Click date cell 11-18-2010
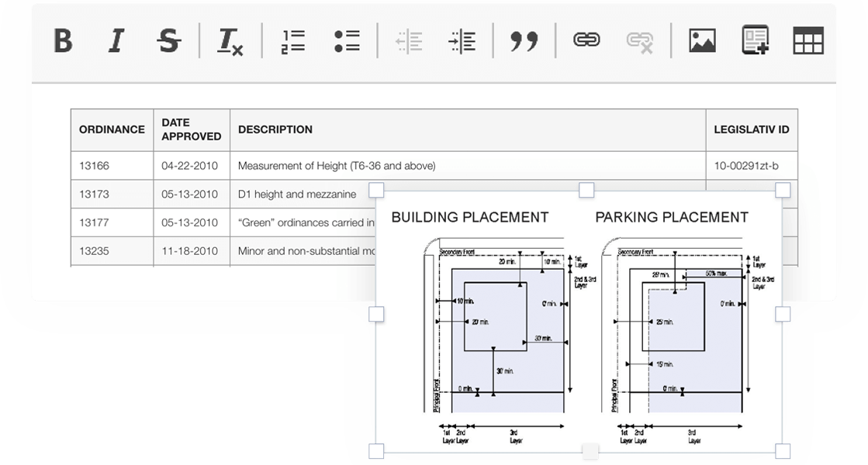 [192, 251]
